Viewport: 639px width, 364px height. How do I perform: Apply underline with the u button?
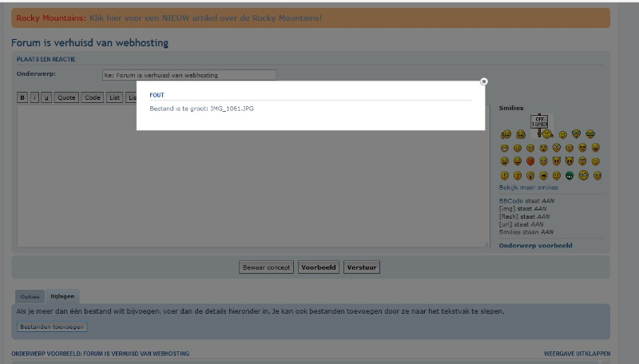46,97
